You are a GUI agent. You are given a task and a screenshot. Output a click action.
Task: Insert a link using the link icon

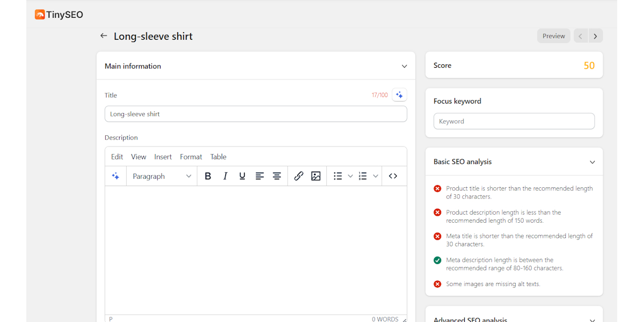[x=298, y=175]
